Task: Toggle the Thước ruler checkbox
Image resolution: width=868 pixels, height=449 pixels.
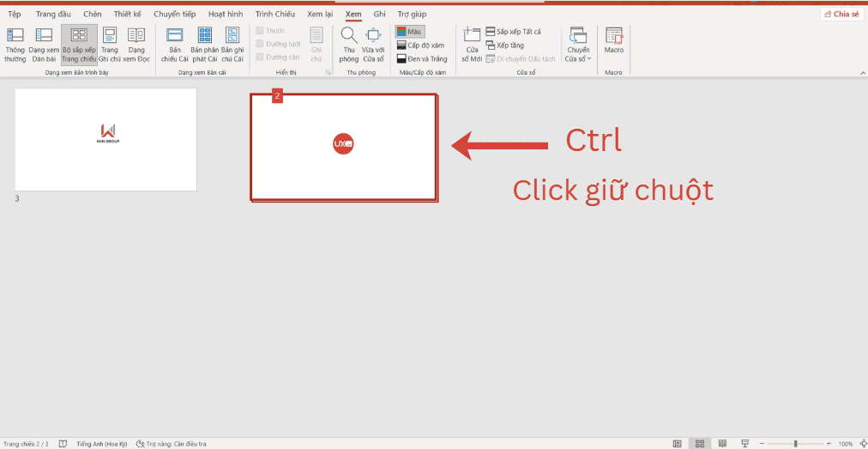Action: (x=271, y=31)
